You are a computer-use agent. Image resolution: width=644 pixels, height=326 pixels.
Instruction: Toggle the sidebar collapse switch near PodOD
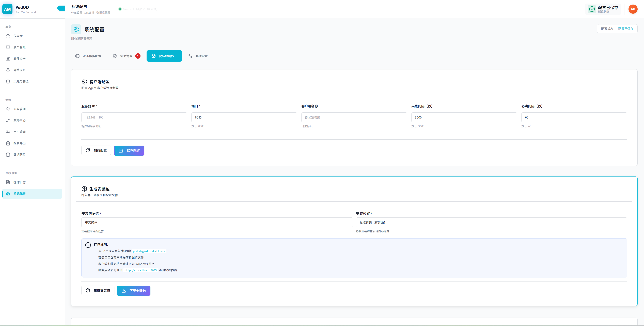coord(61,8)
